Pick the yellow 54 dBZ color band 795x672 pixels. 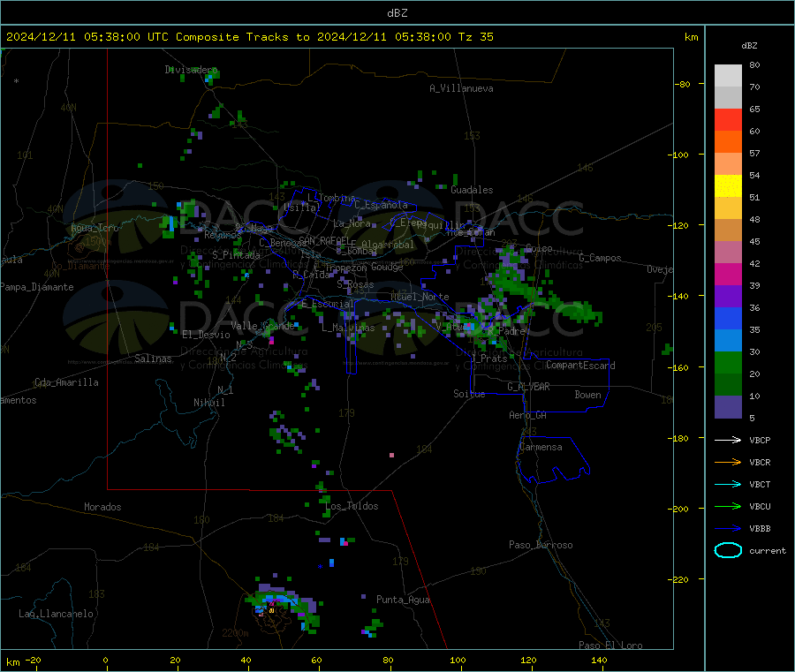[728, 186]
